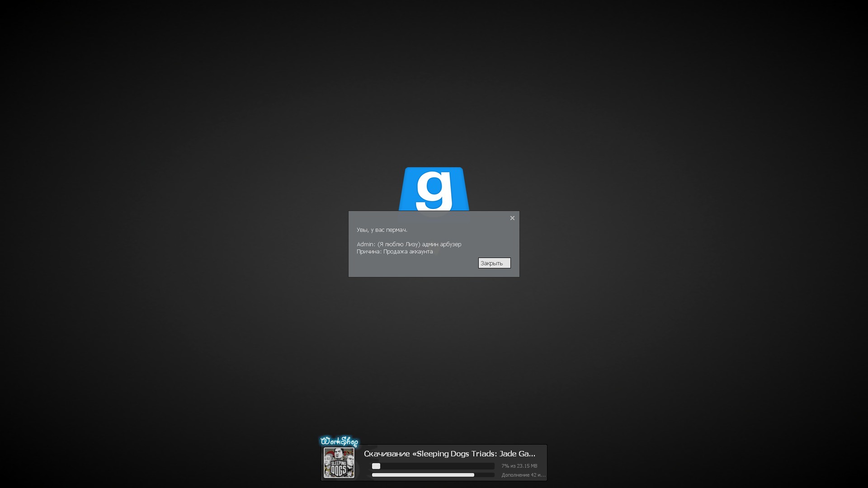Click the Причина: Продажа аккаунта line
Viewport: 868px width, 488px height.
tap(394, 252)
